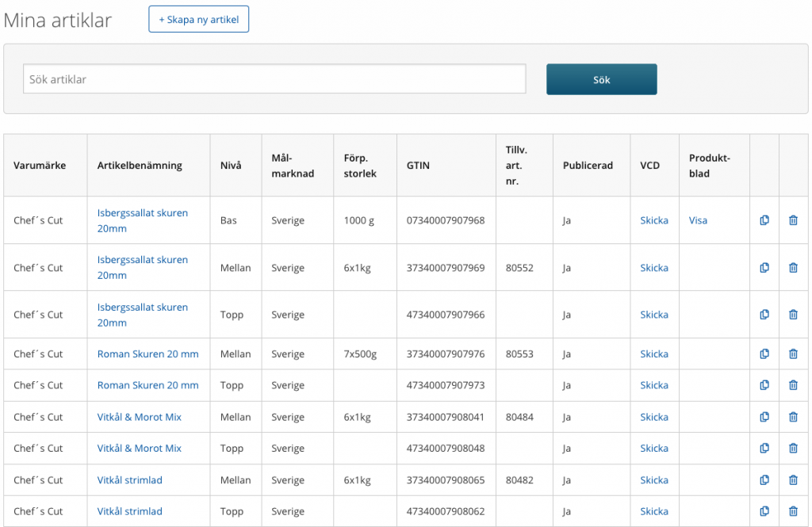The width and height of the screenshot is (812, 527).
Task: Delete the Roman Skuren 20 mm Mellan article
Action: (793, 353)
